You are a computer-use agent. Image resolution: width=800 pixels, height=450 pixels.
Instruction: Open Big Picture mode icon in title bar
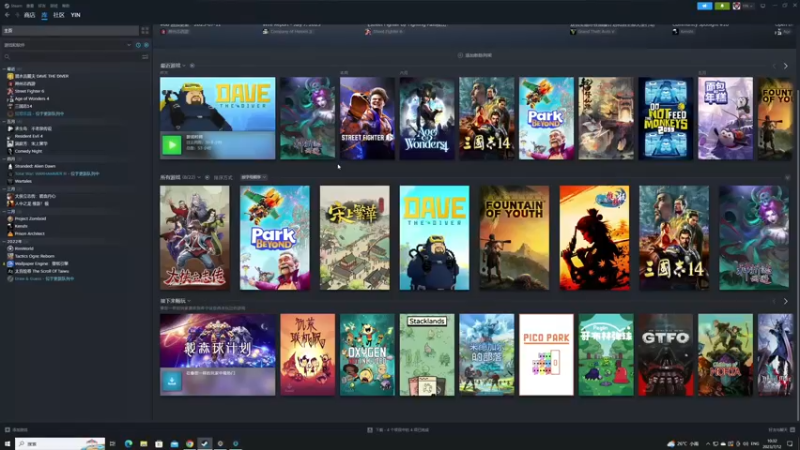click(763, 6)
